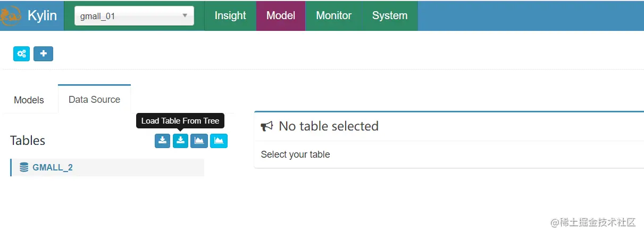Viewport: 644px width, 236px height.
Task: Open the Monitor page
Action: (333, 16)
